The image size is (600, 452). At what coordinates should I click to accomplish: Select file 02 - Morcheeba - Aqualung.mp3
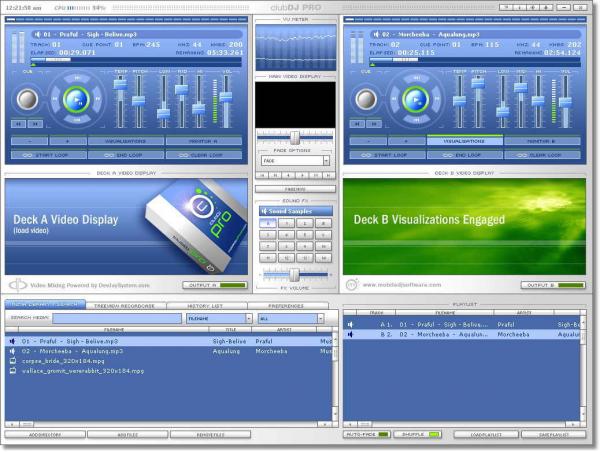point(168,351)
